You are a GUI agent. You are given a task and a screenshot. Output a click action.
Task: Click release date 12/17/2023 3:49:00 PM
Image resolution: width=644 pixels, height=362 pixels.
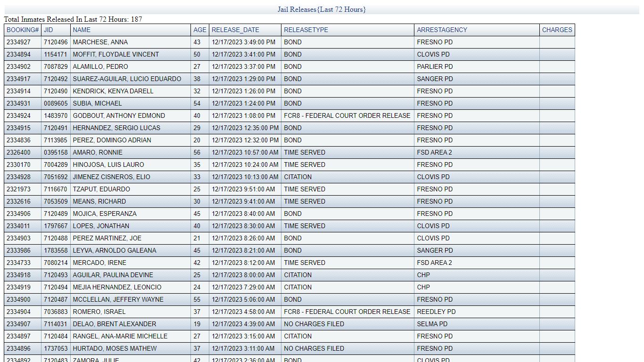tap(243, 42)
